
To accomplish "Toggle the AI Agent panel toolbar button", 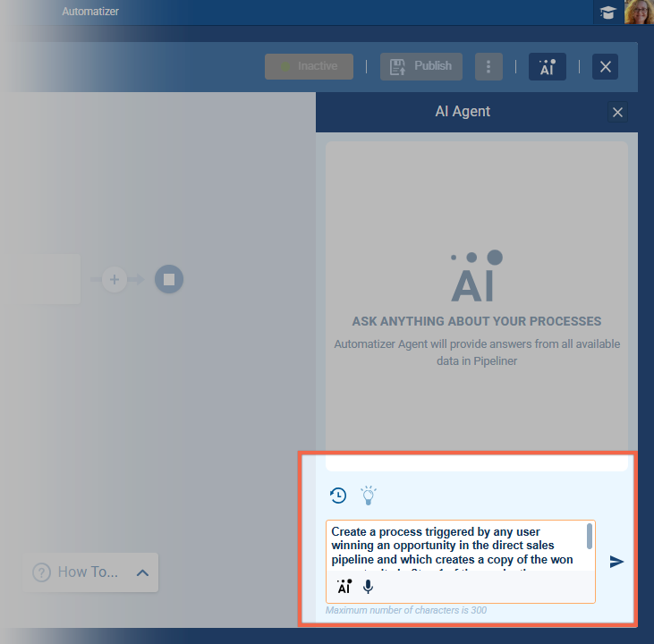I will pos(547,66).
